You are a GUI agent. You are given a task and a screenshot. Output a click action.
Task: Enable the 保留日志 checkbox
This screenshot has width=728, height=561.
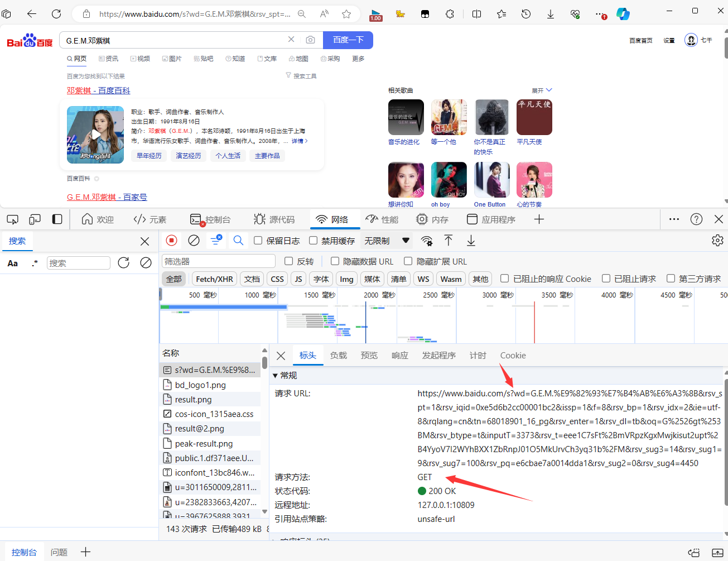tap(258, 241)
